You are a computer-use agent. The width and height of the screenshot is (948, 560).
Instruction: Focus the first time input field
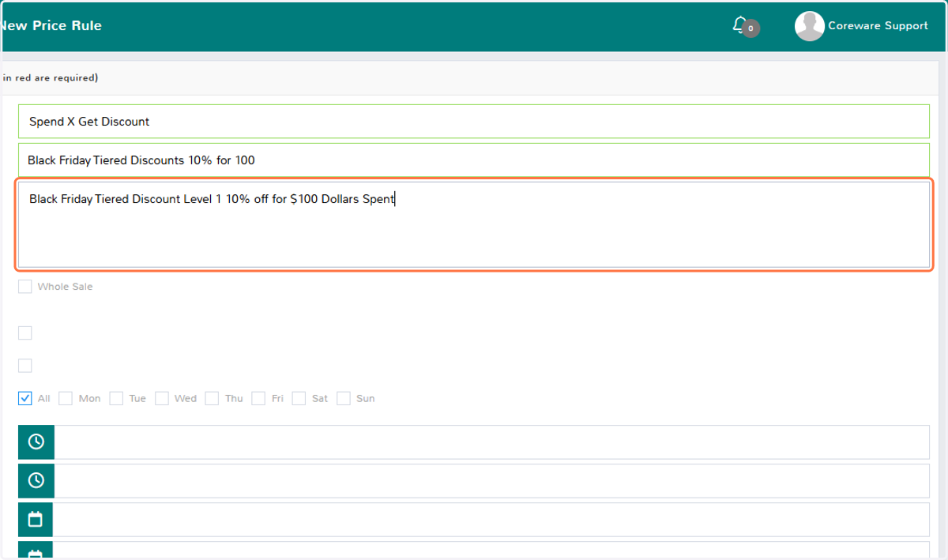[x=491, y=442]
